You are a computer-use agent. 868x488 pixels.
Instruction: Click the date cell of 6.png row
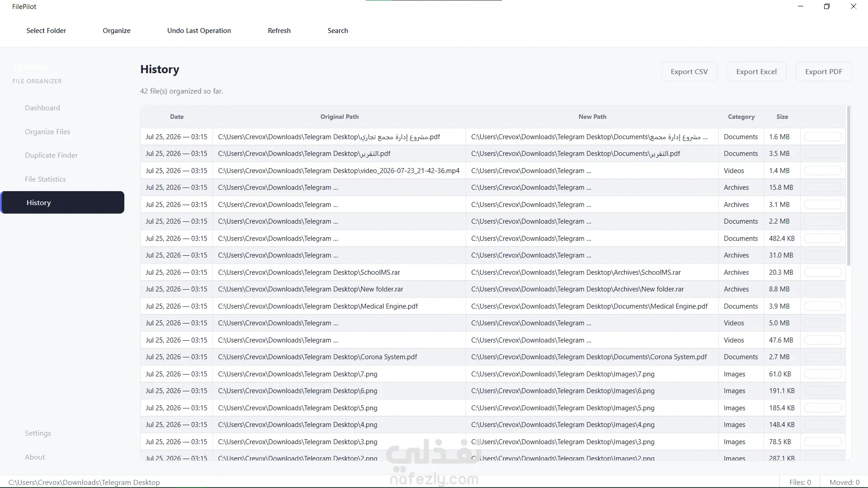pyautogui.click(x=176, y=391)
